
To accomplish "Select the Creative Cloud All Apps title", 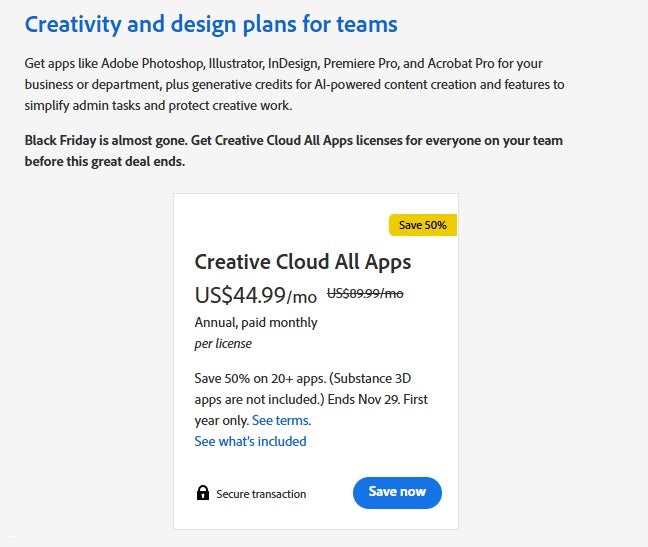I will [303, 262].
